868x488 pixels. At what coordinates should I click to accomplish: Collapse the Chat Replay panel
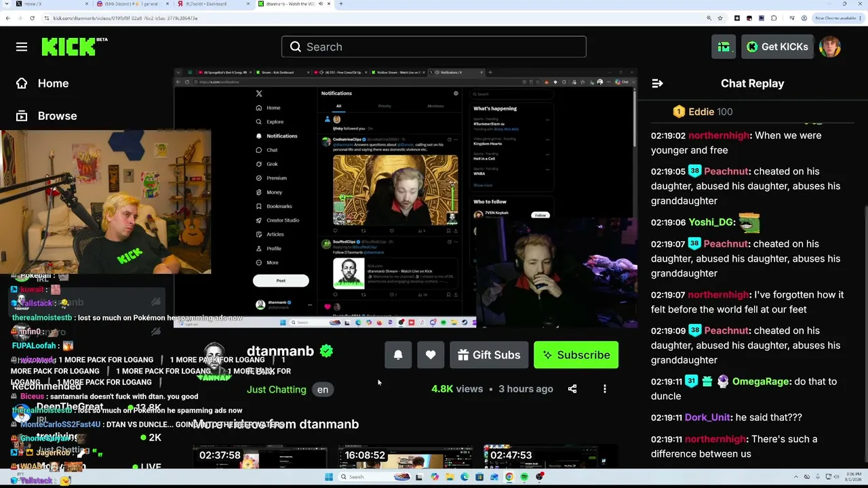(657, 83)
